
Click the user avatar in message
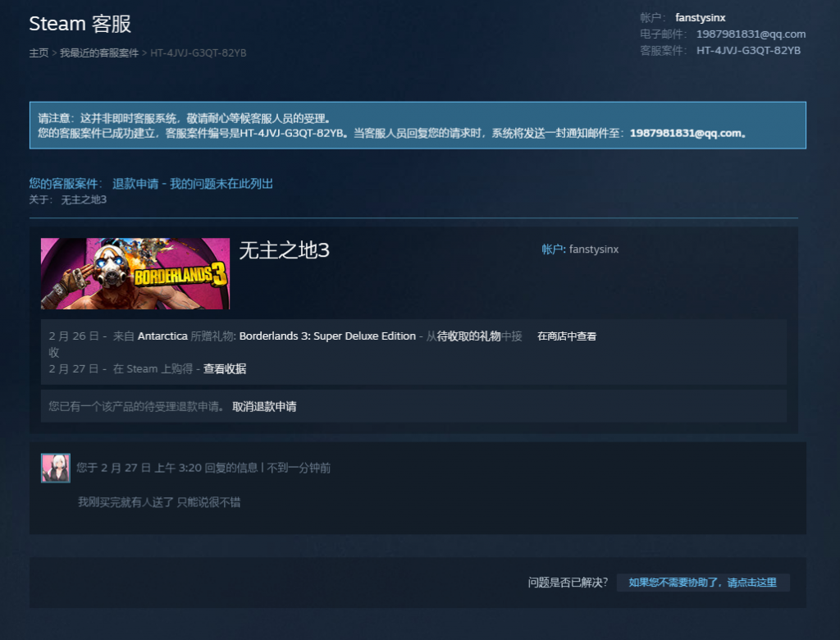coord(56,468)
